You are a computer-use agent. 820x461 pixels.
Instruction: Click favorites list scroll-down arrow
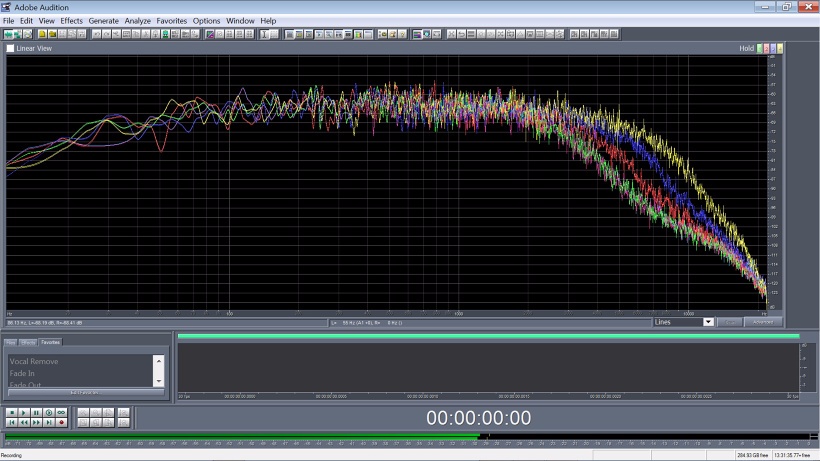pos(159,381)
